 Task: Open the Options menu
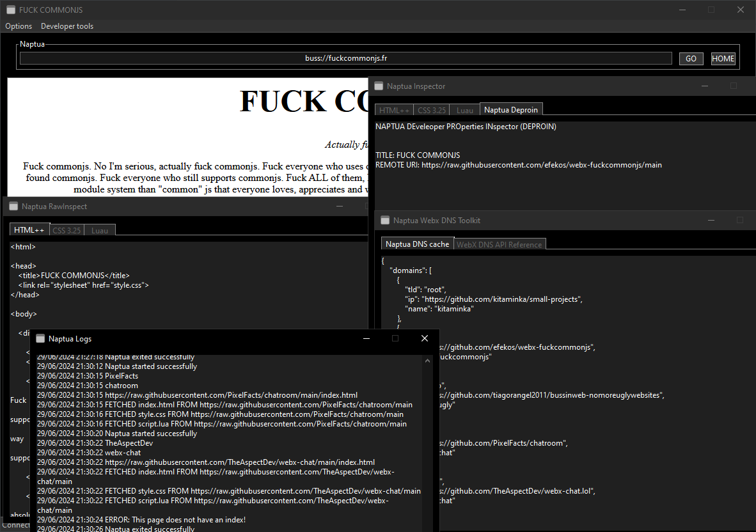tap(19, 26)
